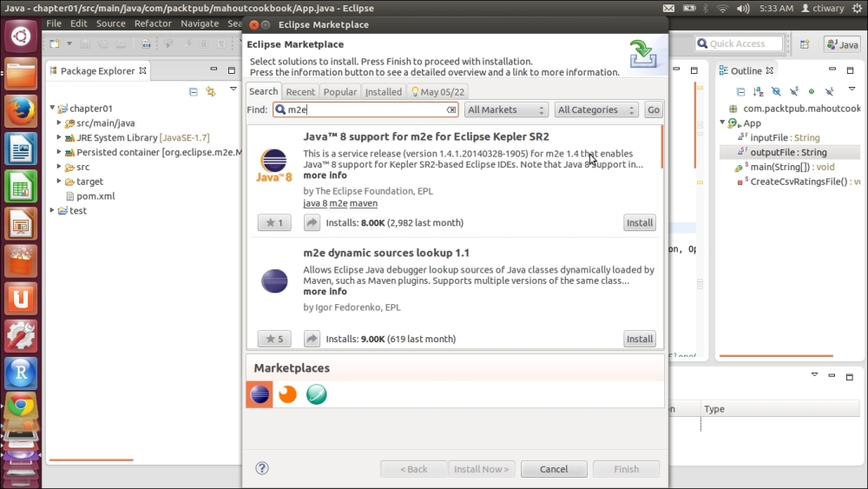
Task: Favorite m2e dynamic sources lookup
Action: (x=274, y=339)
